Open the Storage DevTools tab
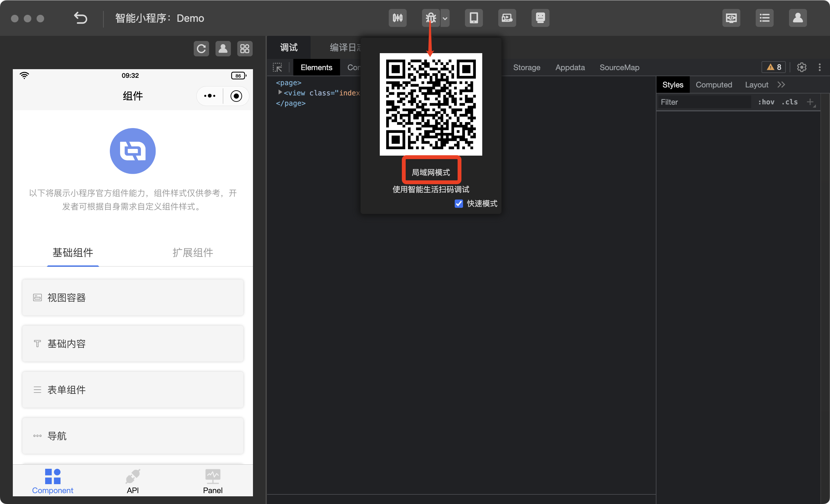830x504 pixels. (x=526, y=67)
